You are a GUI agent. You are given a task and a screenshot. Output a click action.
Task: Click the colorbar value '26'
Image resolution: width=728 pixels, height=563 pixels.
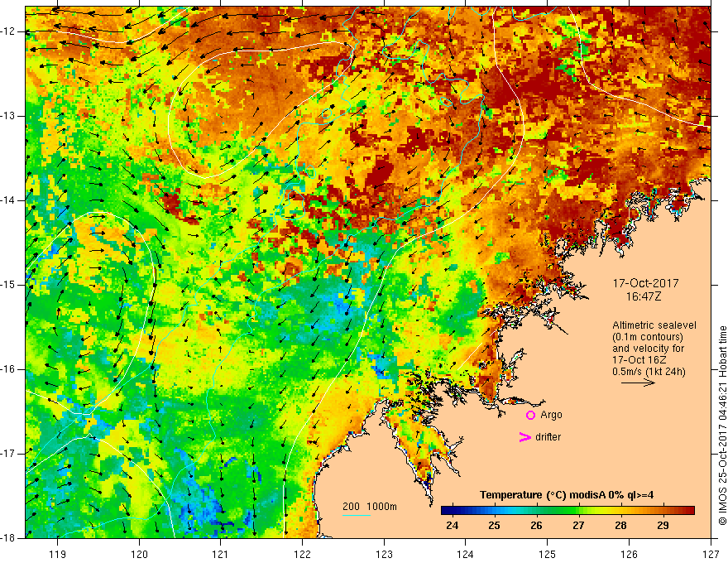coord(537,526)
